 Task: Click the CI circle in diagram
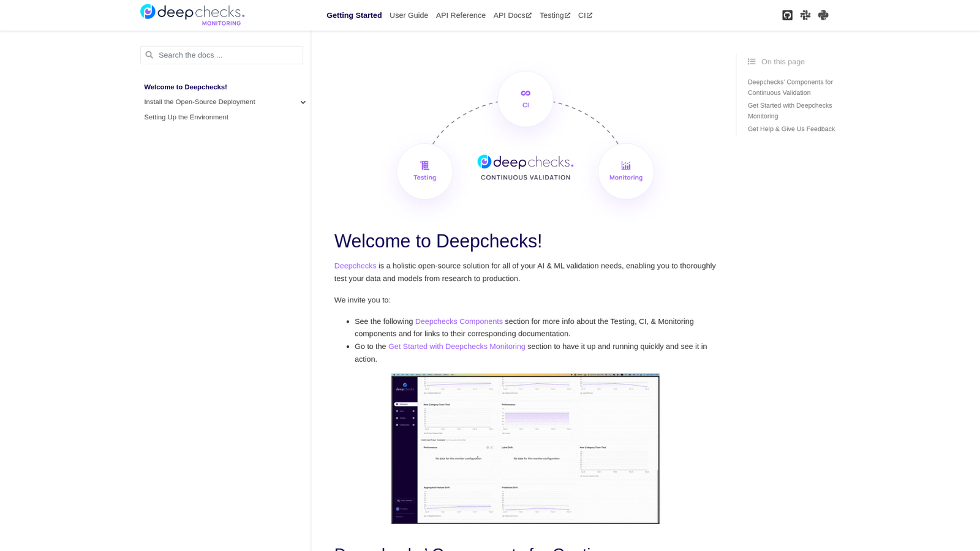[x=526, y=99]
